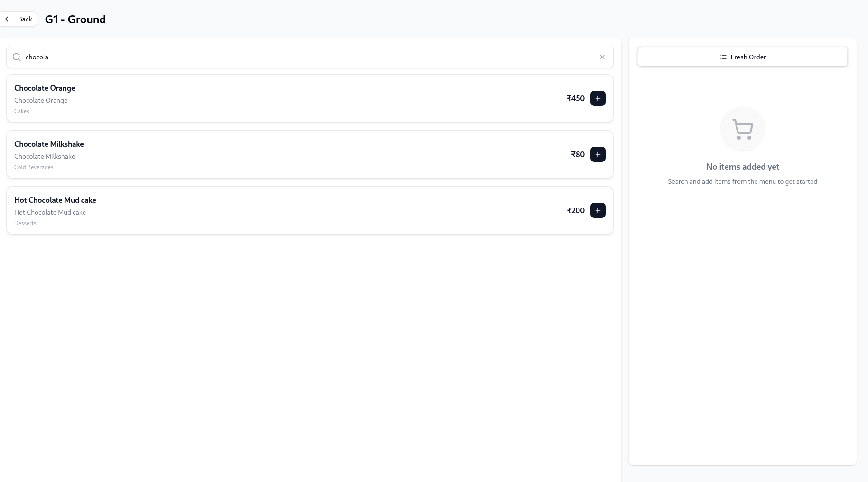This screenshot has height=482, width=868.
Task: Select the Chocolate Milkshake card
Action: pos(309,154)
